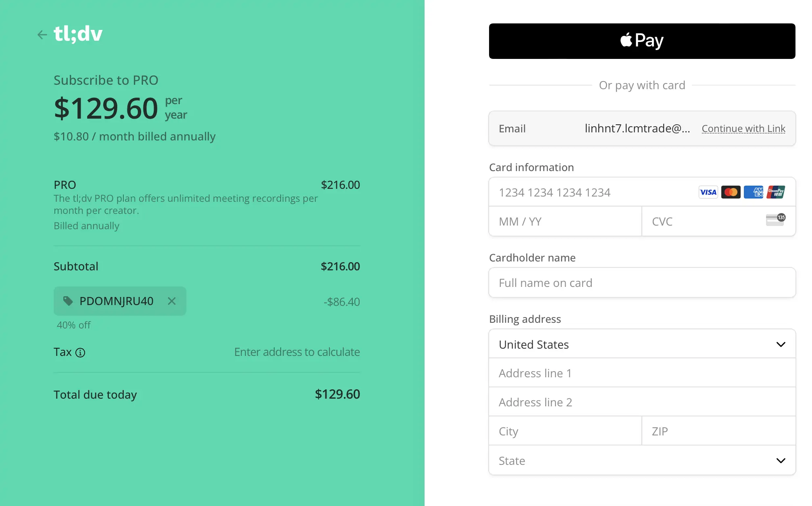The height and width of the screenshot is (506, 812).
Task: Select the Full name on card field
Action: click(x=642, y=283)
